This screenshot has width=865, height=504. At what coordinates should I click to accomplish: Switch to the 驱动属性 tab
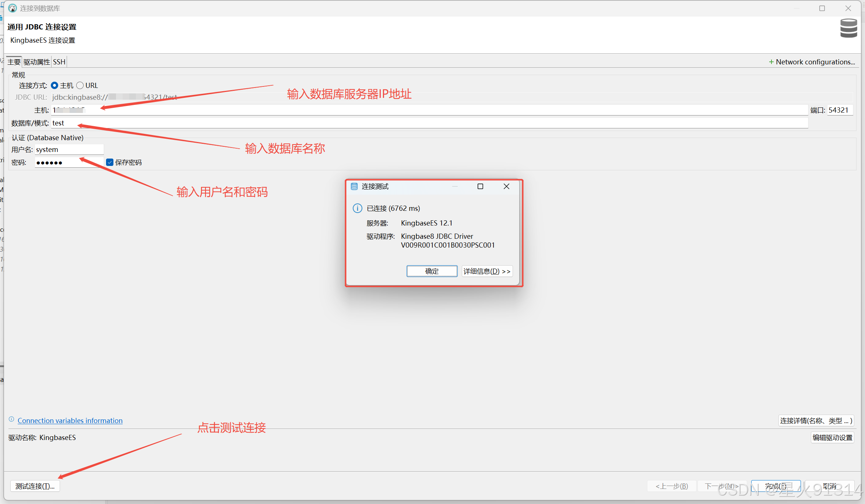pyautogui.click(x=36, y=62)
